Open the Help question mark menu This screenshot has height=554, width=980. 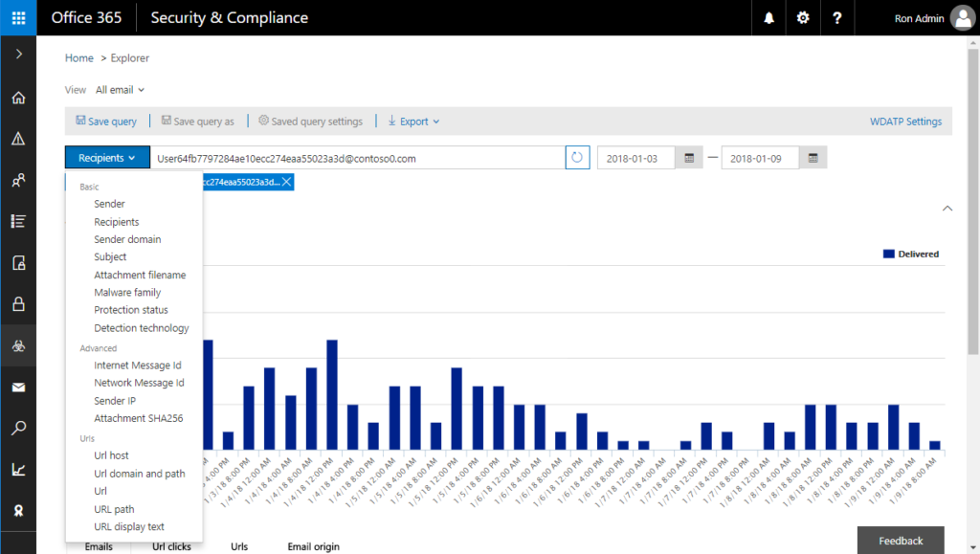click(837, 17)
